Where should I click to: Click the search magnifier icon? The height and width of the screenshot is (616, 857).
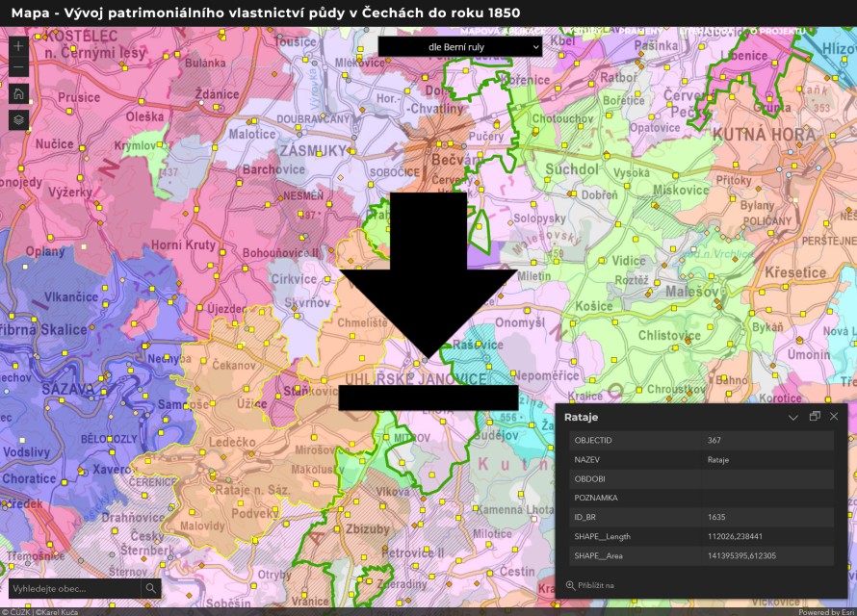pos(151,588)
